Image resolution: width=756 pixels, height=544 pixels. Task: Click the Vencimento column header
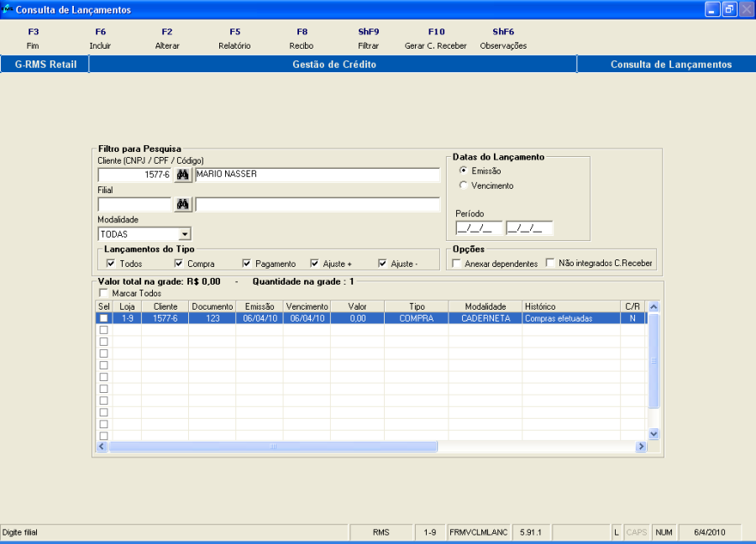(307, 306)
